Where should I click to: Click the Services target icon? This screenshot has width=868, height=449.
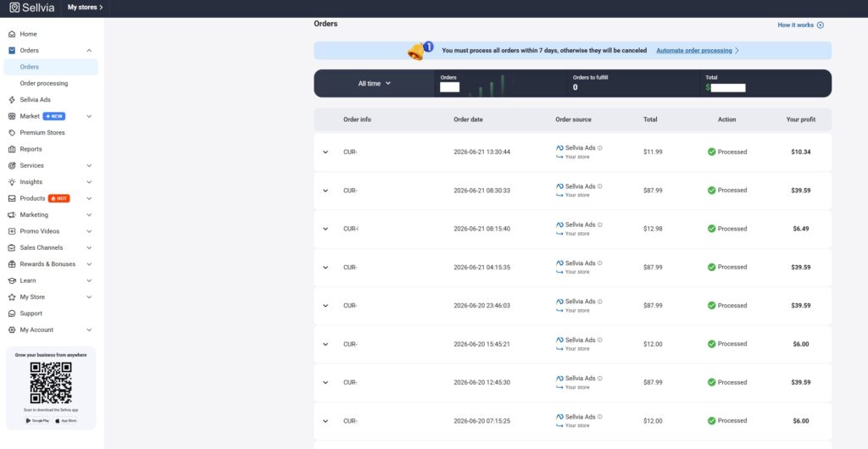12,165
